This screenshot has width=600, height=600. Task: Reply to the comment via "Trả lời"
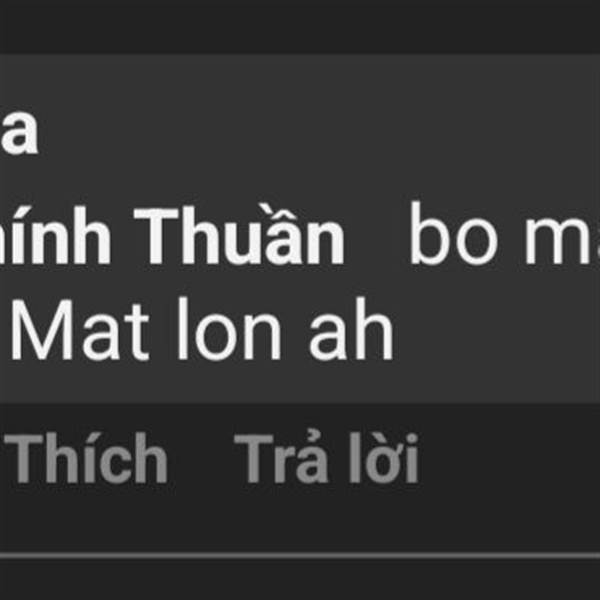(326, 458)
